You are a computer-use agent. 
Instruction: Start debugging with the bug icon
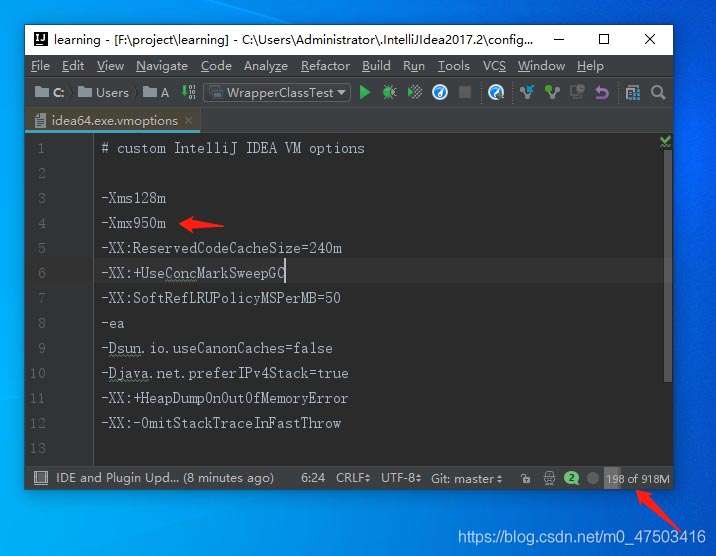389,93
